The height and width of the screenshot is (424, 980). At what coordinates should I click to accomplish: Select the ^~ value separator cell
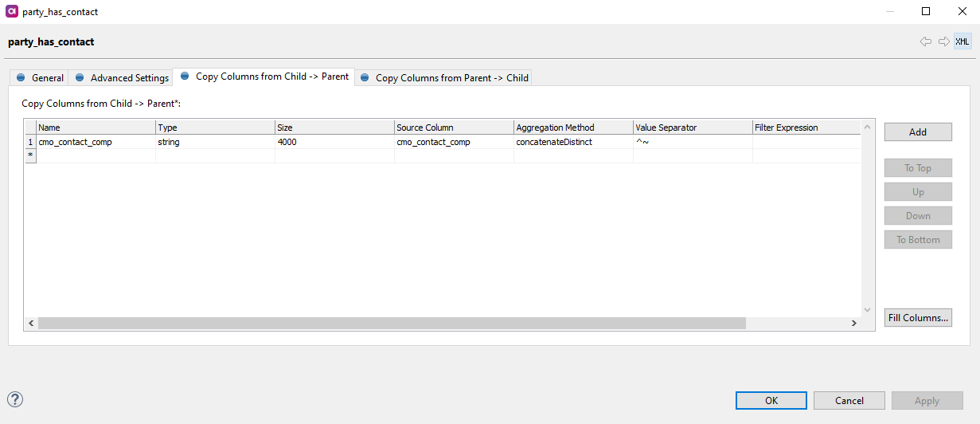point(693,142)
